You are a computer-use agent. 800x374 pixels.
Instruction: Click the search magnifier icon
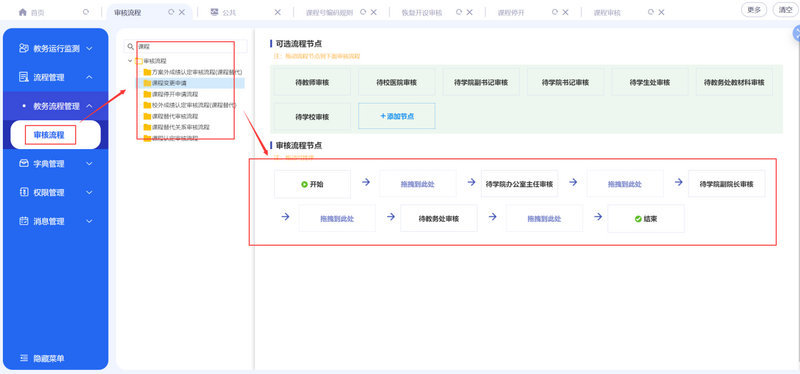pos(131,46)
